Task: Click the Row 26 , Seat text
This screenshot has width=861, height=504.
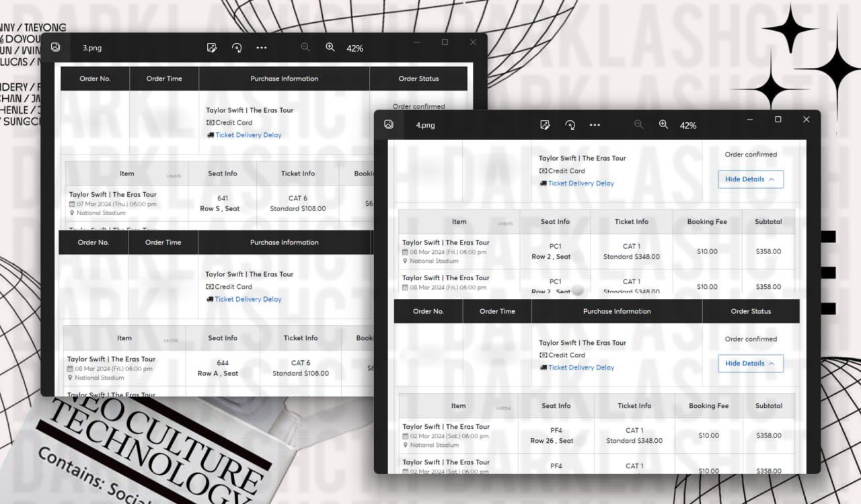Action: [552, 441]
